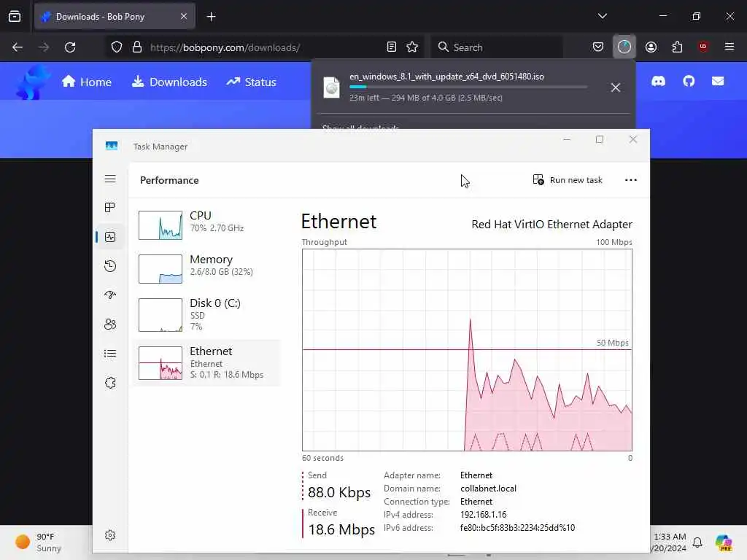Image resolution: width=747 pixels, height=560 pixels.
Task: Click the Firefox Search box
Action: click(496, 47)
